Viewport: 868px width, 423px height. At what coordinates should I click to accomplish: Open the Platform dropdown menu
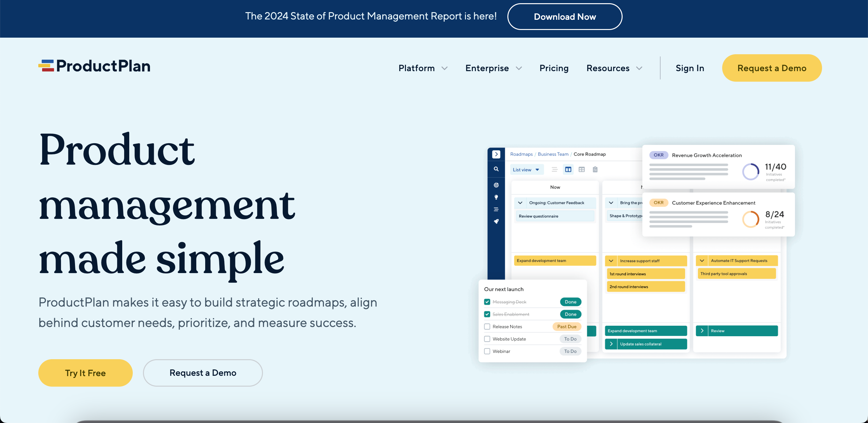point(423,68)
